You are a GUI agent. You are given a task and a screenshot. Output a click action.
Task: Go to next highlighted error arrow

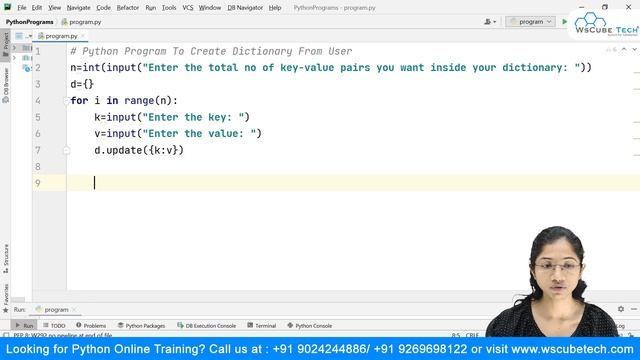point(634,49)
